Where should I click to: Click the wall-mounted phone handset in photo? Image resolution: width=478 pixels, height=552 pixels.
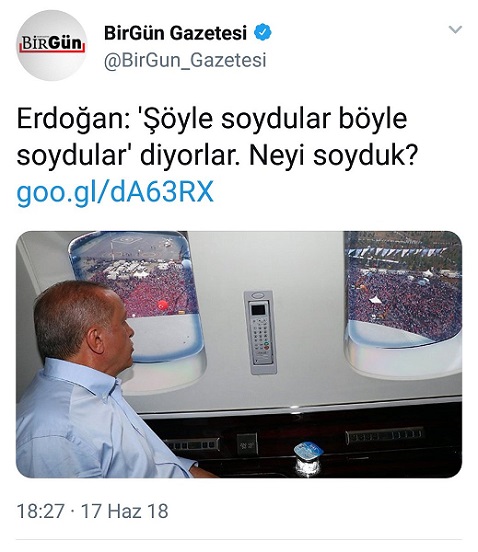pos(260,332)
